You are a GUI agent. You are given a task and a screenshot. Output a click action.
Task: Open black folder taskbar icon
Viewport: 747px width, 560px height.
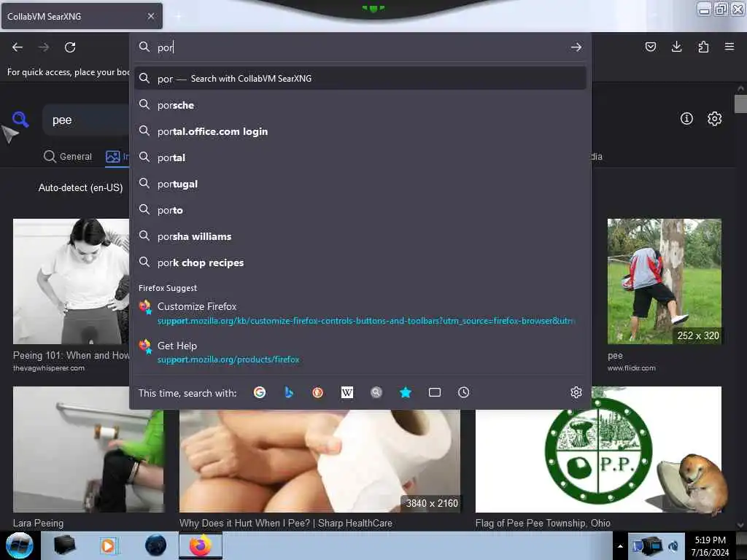click(64, 545)
